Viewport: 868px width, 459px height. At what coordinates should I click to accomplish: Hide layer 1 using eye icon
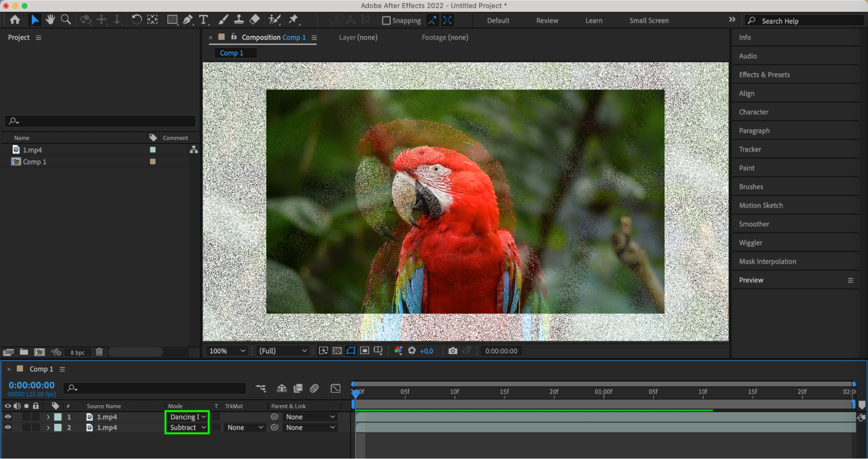click(8, 416)
